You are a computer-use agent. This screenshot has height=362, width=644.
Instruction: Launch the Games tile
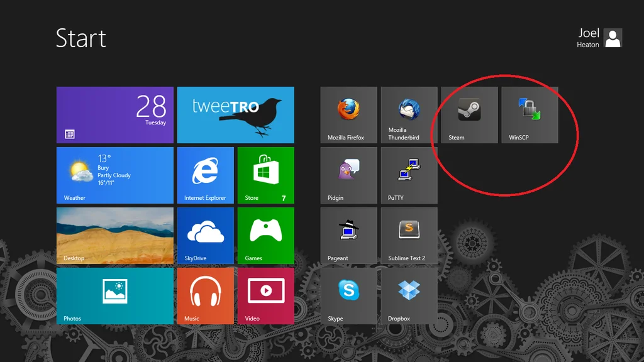(x=266, y=236)
